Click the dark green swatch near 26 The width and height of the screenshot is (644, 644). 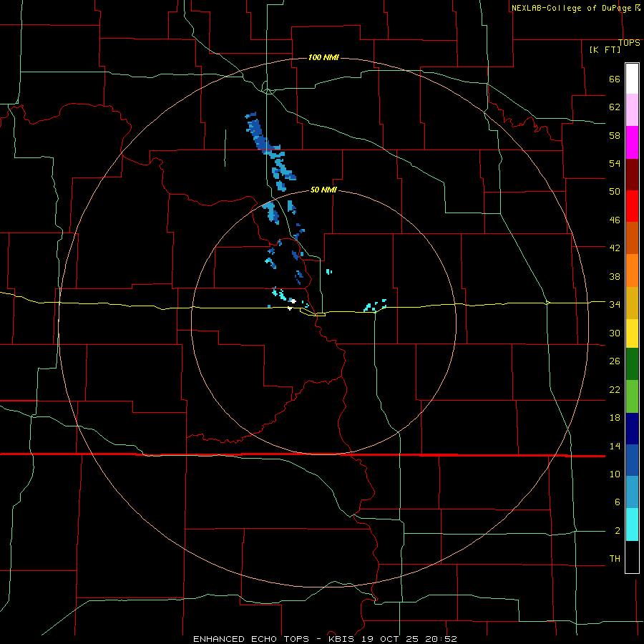[x=632, y=364]
